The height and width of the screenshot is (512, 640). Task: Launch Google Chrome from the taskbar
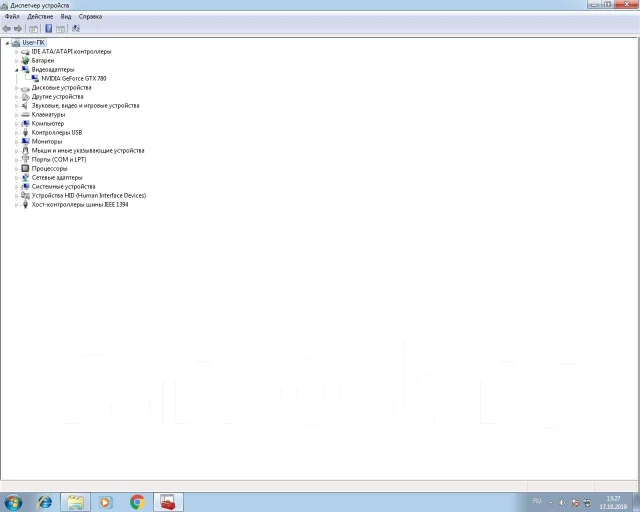point(138,502)
